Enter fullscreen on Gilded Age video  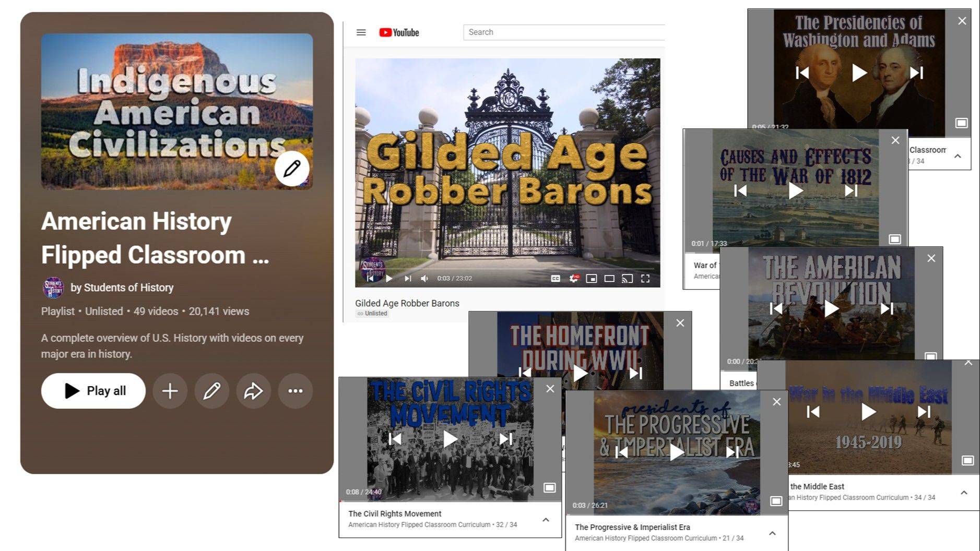click(x=645, y=279)
